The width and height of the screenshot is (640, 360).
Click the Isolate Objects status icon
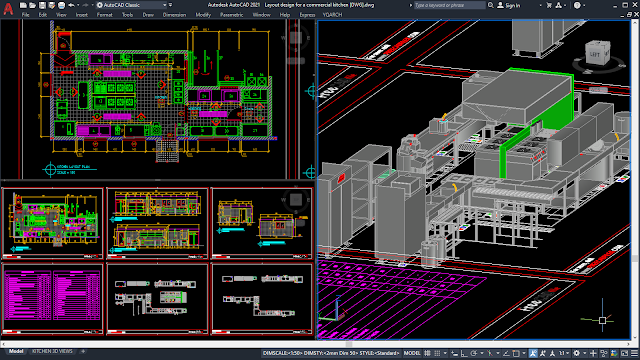[604, 353]
